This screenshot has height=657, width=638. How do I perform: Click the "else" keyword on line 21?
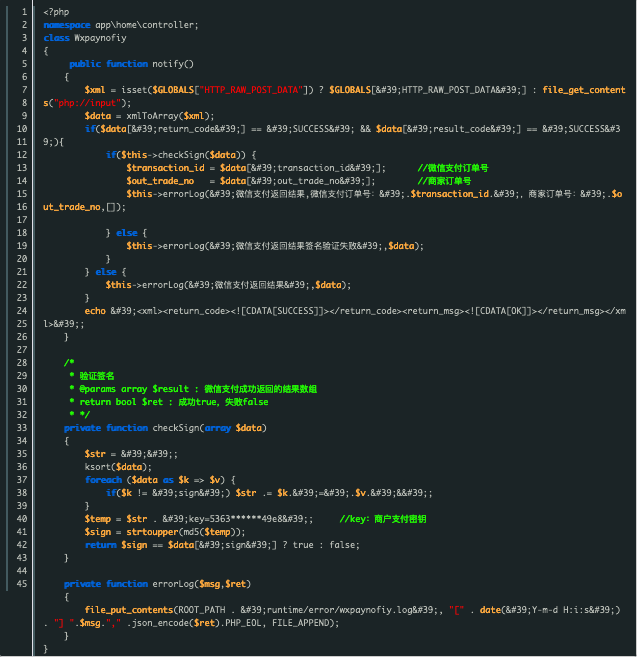(106, 272)
